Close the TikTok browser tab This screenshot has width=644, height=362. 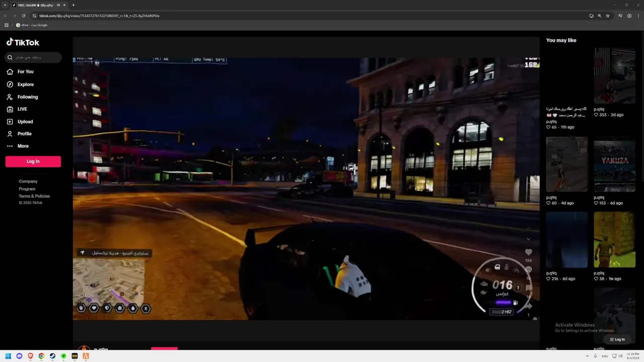tap(64, 5)
